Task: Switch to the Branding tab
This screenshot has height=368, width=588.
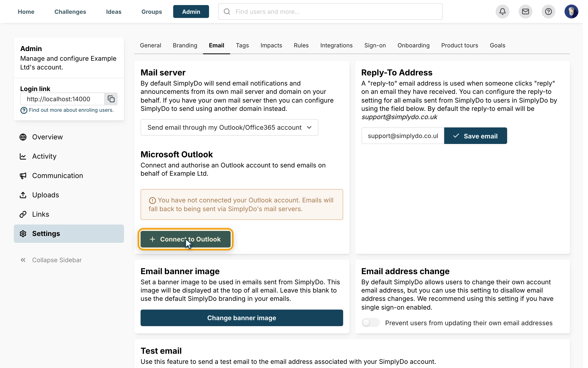Action: point(185,45)
